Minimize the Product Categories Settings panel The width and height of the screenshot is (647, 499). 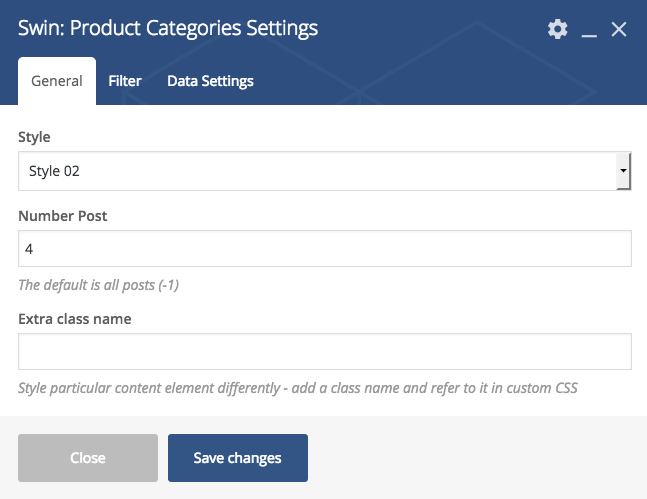(x=589, y=30)
